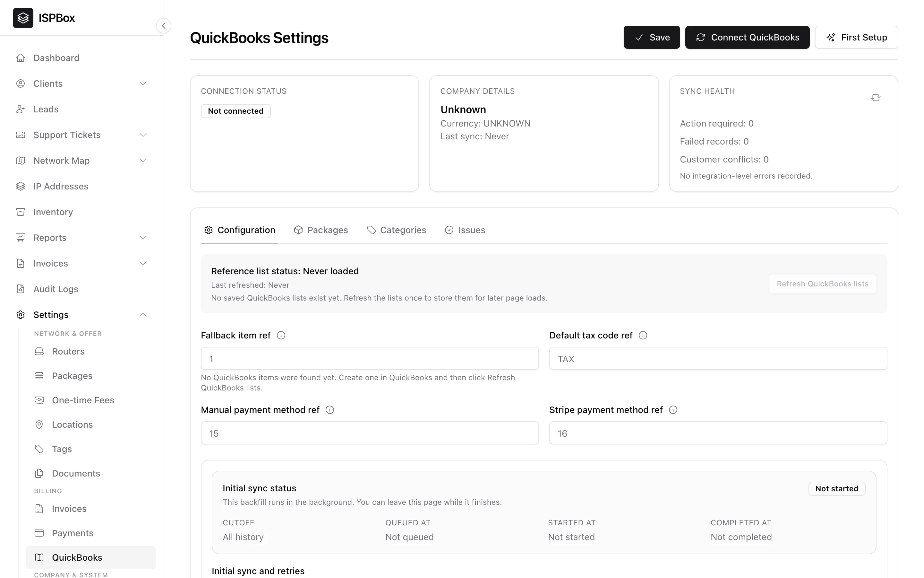The width and height of the screenshot is (924, 578).
Task: Switch to the Packages tab
Action: tap(321, 230)
